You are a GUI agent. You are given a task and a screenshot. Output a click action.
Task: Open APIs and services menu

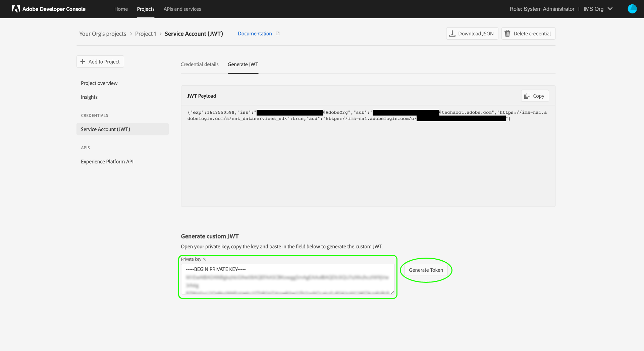coord(182,9)
